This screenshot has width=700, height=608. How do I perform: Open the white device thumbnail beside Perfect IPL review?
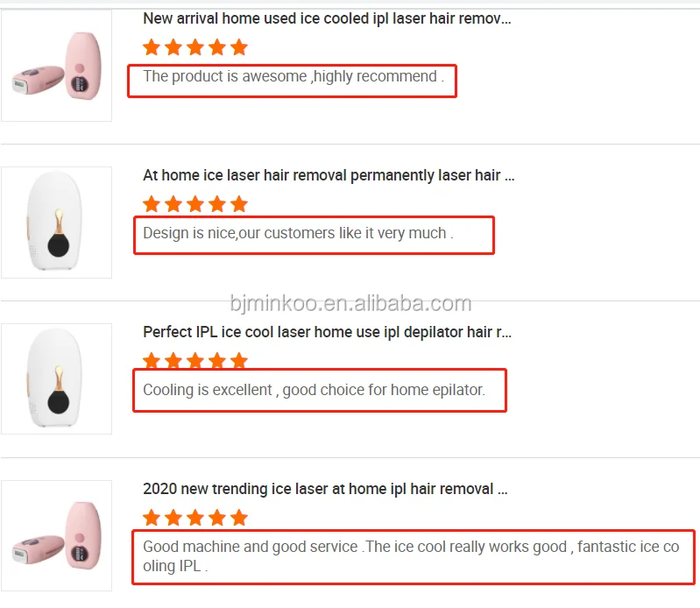point(56,378)
